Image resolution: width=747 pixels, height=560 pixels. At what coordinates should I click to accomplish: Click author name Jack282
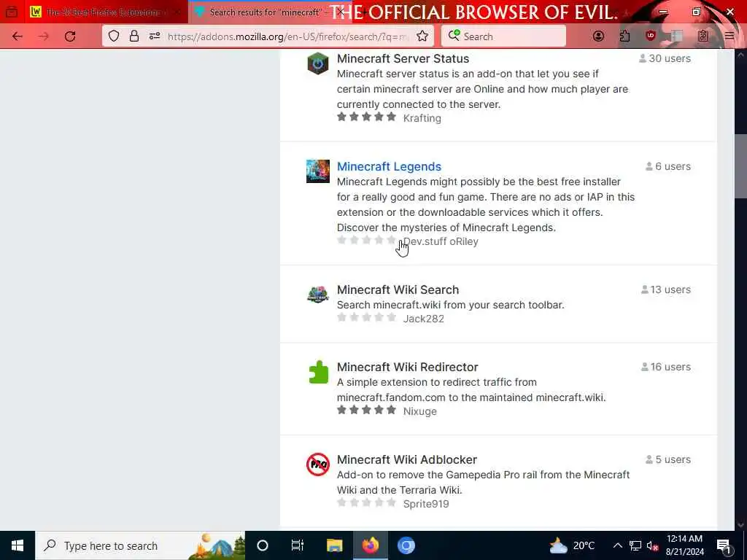424,319
